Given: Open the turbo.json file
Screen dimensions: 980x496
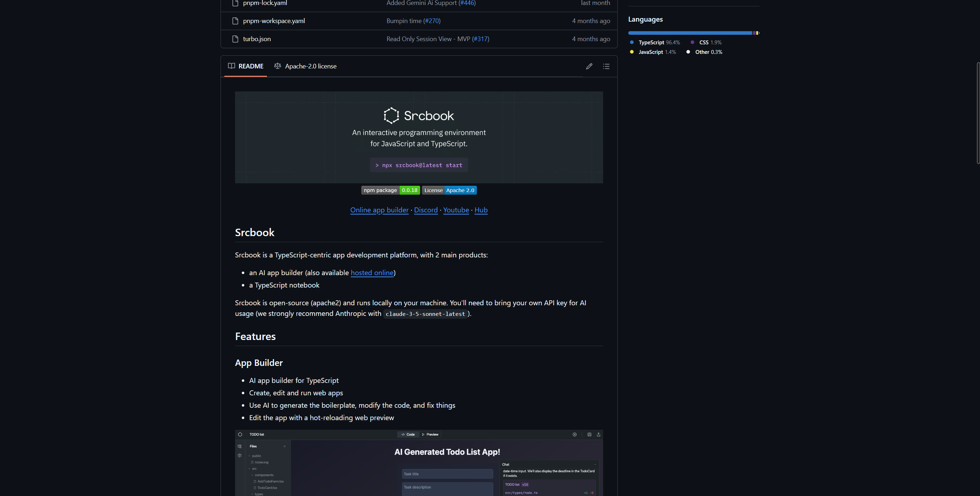Looking at the screenshot, I should coord(257,39).
